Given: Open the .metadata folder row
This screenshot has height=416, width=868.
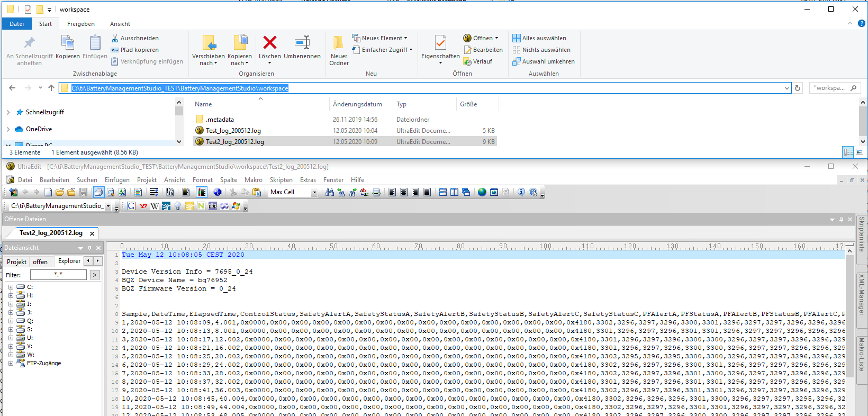Looking at the screenshot, I should pos(220,120).
